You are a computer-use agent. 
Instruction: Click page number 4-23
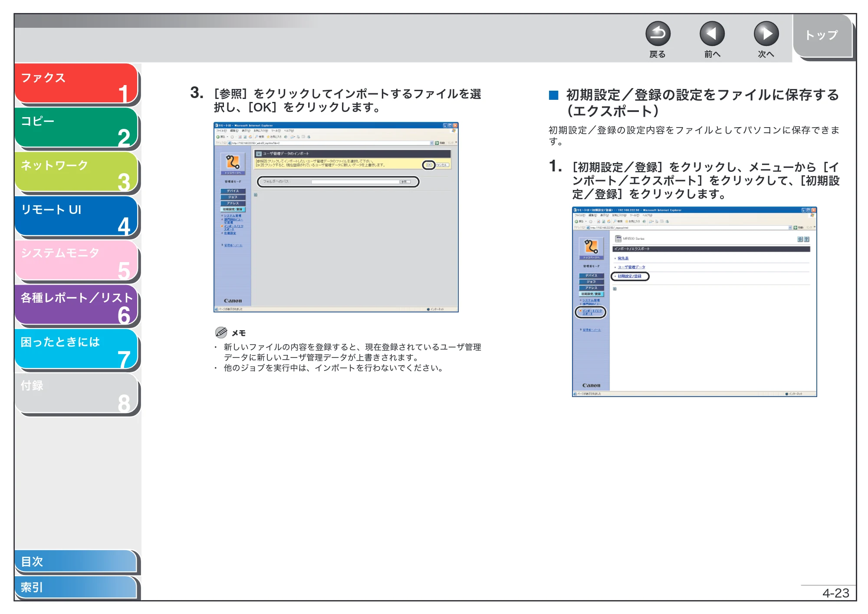pyautogui.click(x=835, y=593)
